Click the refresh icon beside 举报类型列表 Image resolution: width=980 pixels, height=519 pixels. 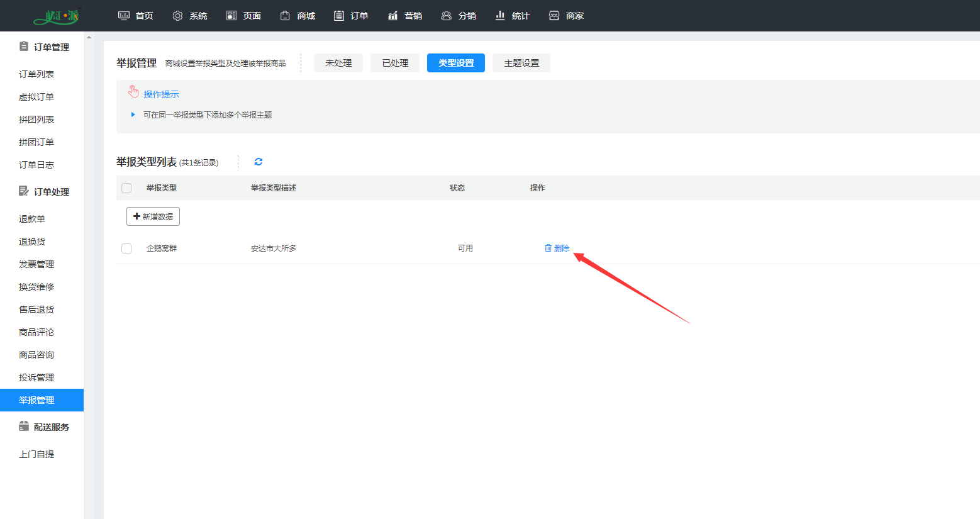259,162
